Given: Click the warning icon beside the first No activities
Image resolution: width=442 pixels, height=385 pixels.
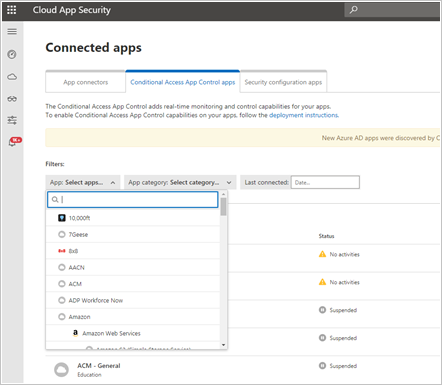Looking at the screenshot, I should click(x=322, y=254).
